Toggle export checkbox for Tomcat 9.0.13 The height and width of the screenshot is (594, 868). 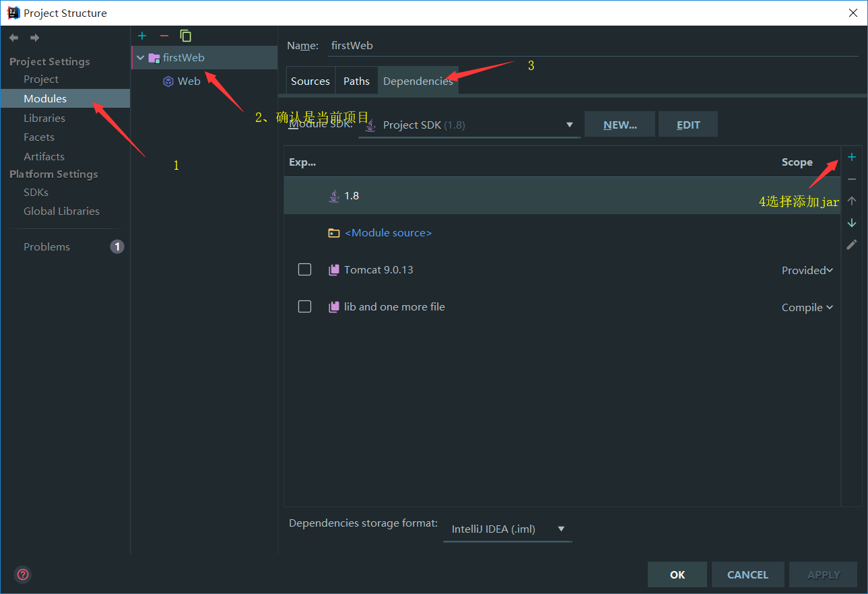[x=304, y=269]
